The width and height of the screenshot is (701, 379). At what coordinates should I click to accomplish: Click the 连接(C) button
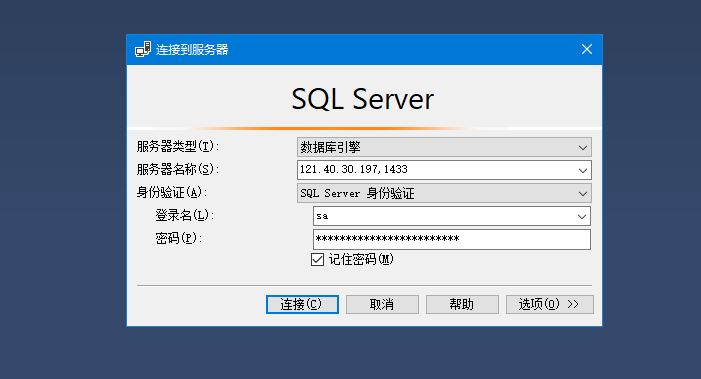[x=302, y=304]
